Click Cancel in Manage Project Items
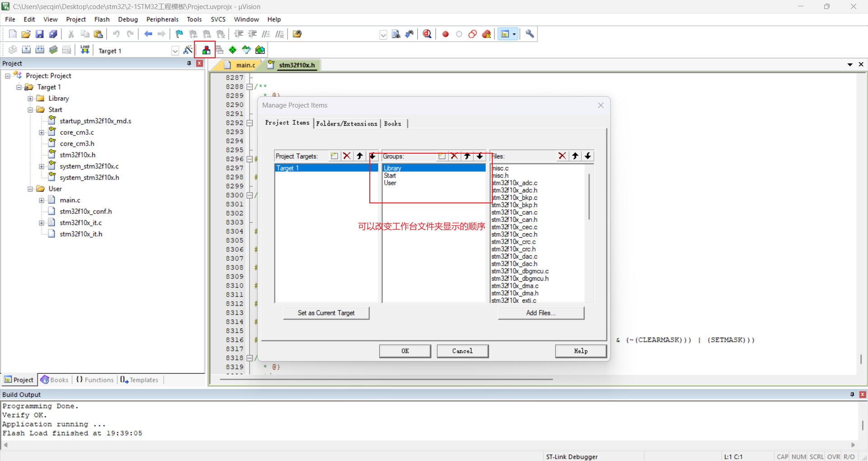The height and width of the screenshot is (461, 868). pos(462,351)
